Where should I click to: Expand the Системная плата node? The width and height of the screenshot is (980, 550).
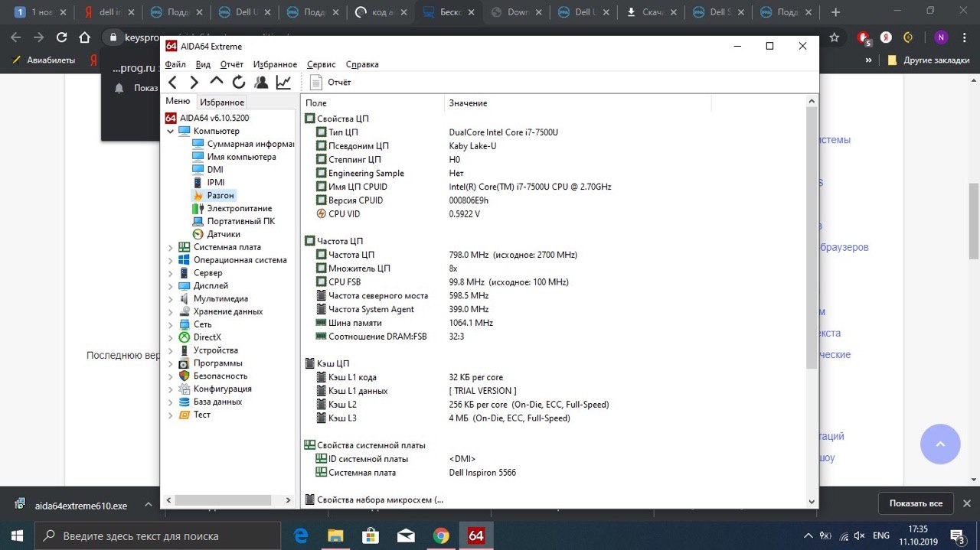point(171,247)
